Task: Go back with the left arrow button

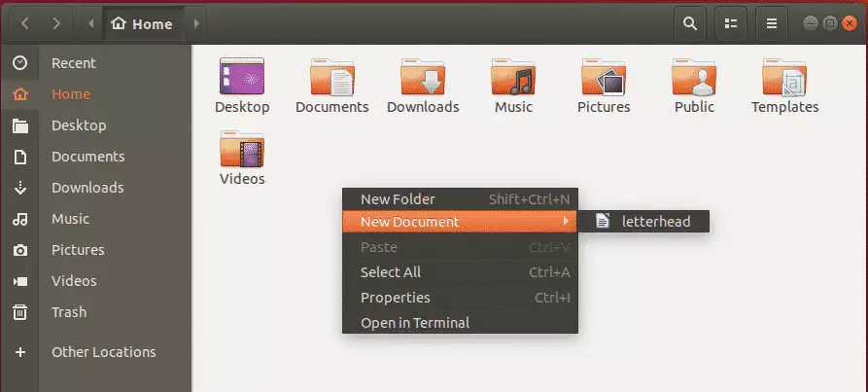Action: [x=25, y=23]
